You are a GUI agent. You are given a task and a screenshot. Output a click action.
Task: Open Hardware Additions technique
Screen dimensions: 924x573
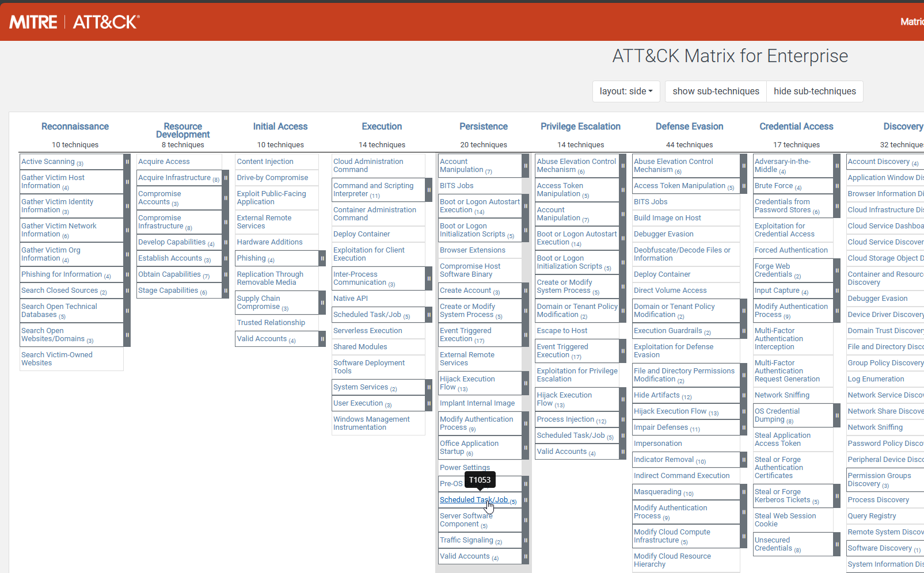point(269,242)
